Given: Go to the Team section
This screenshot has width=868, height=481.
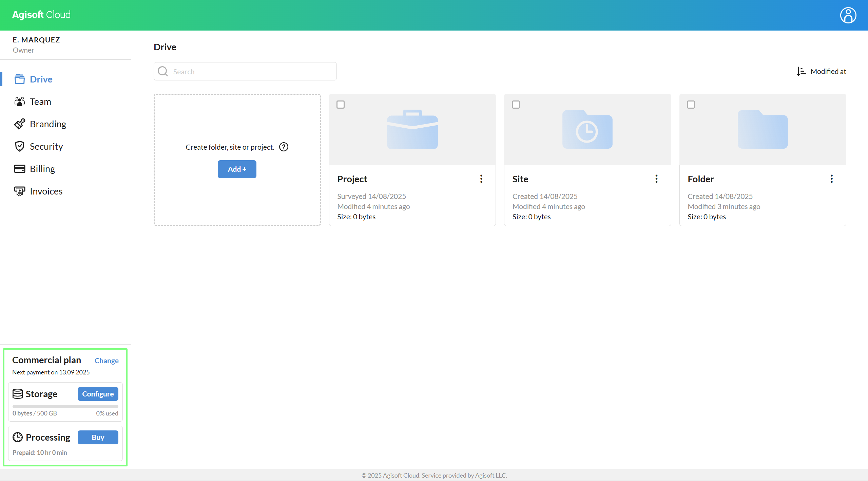Looking at the screenshot, I should point(40,101).
